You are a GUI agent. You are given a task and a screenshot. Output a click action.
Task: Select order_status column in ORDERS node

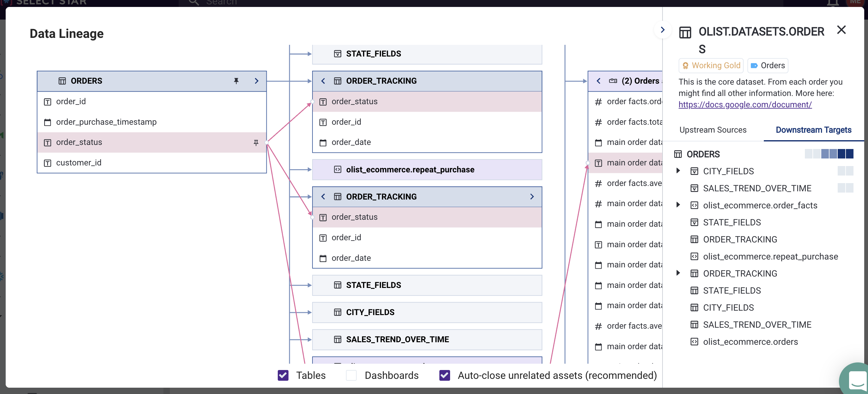[152, 143]
